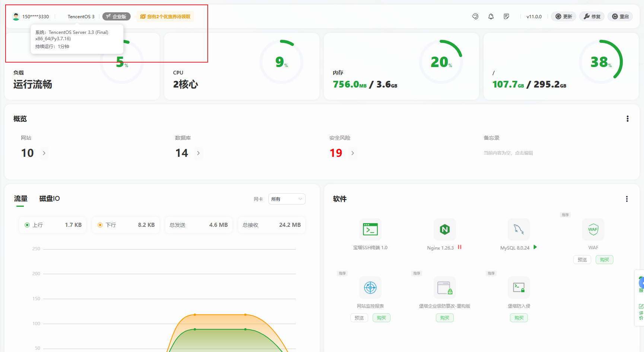Screen dimensions: 644x352
Task: Open the 概览 three-dot options menu
Action: 627,119
